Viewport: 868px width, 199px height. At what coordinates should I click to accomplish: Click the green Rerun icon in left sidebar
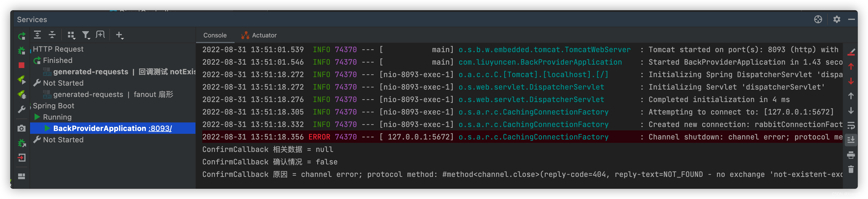tap(22, 36)
